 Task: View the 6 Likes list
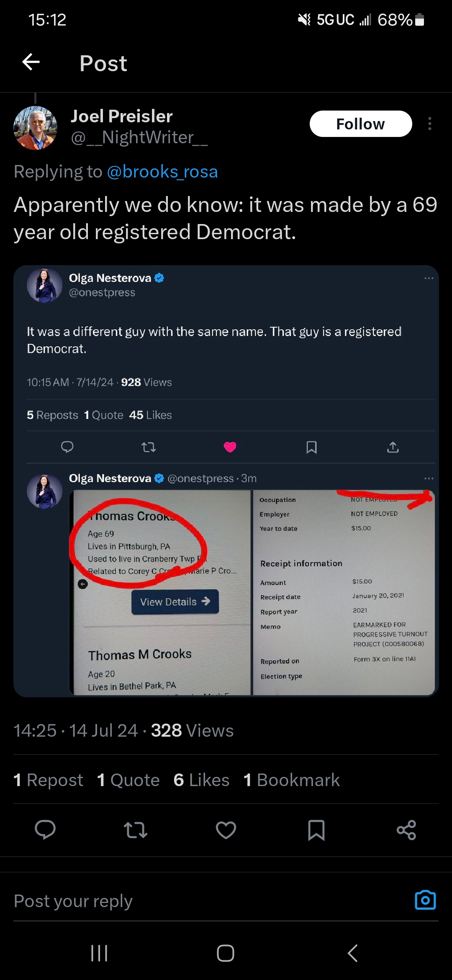pos(201,780)
